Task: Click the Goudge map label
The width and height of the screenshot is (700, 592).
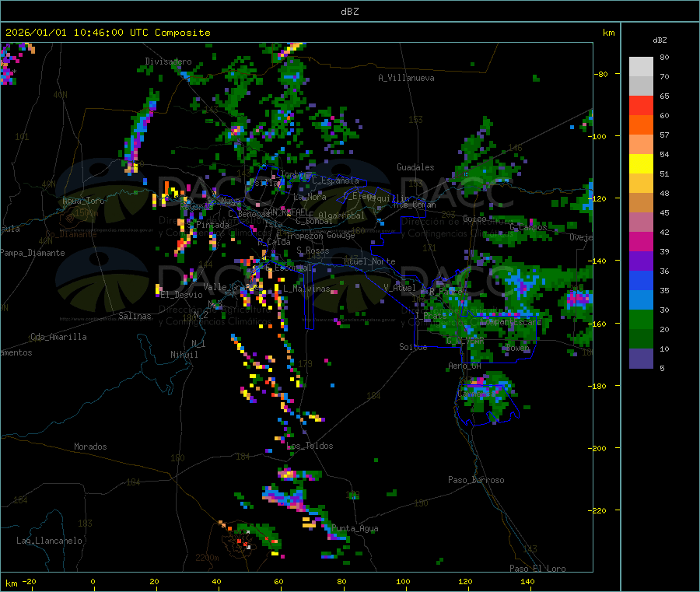Action: tap(341, 235)
